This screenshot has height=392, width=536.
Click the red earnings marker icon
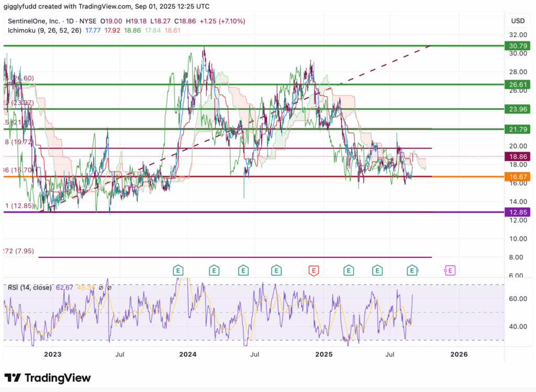314,271
